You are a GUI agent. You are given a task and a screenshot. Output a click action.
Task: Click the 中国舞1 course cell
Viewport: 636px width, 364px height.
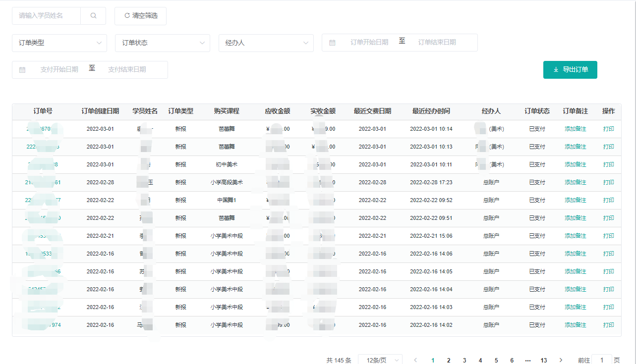point(227,201)
